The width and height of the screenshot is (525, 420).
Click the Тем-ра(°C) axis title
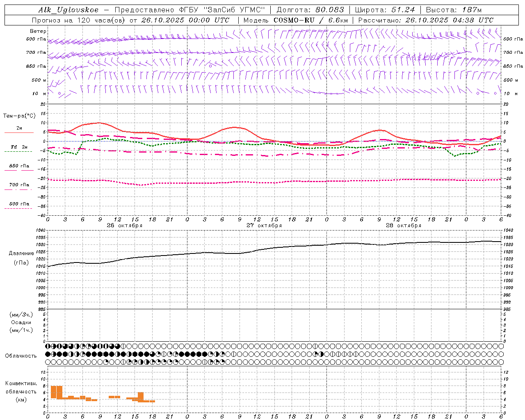point(19,116)
